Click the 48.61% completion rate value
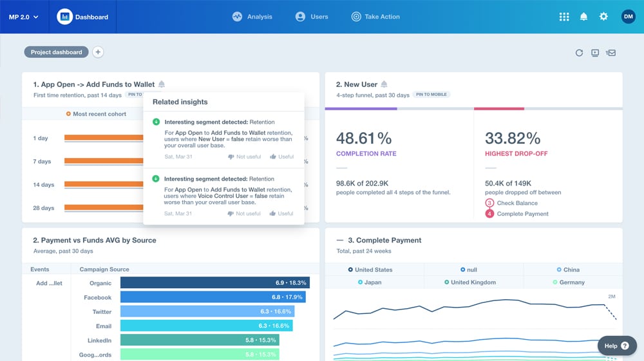This screenshot has width=644, height=361. [364, 138]
